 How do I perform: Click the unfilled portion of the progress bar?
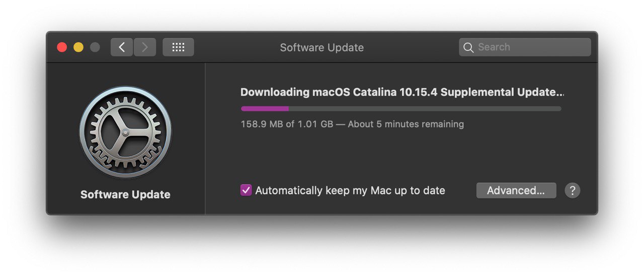tap(425, 108)
